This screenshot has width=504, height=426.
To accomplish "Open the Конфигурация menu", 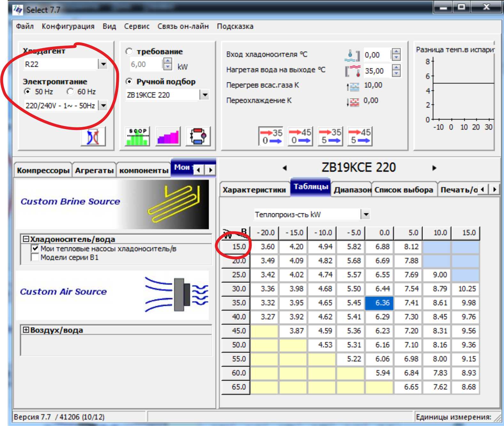I will click(68, 26).
